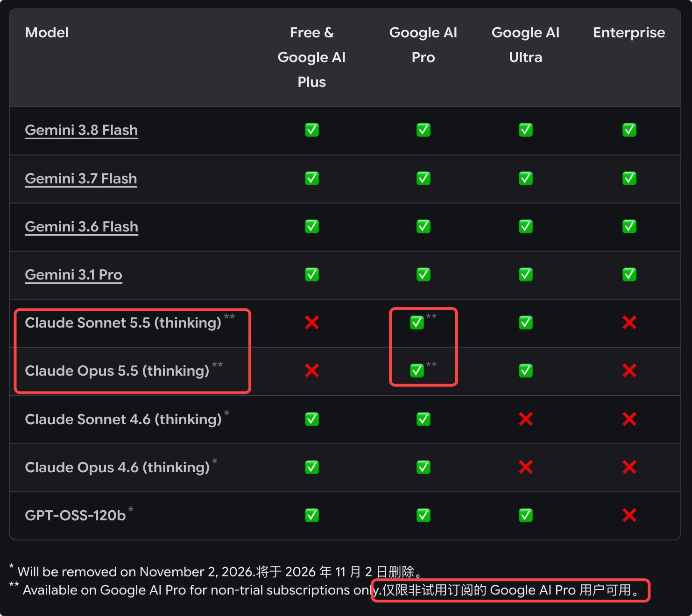This screenshot has height=616, width=692.
Task: Click the "Enterprise" column header
Action: pyautogui.click(x=629, y=33)
